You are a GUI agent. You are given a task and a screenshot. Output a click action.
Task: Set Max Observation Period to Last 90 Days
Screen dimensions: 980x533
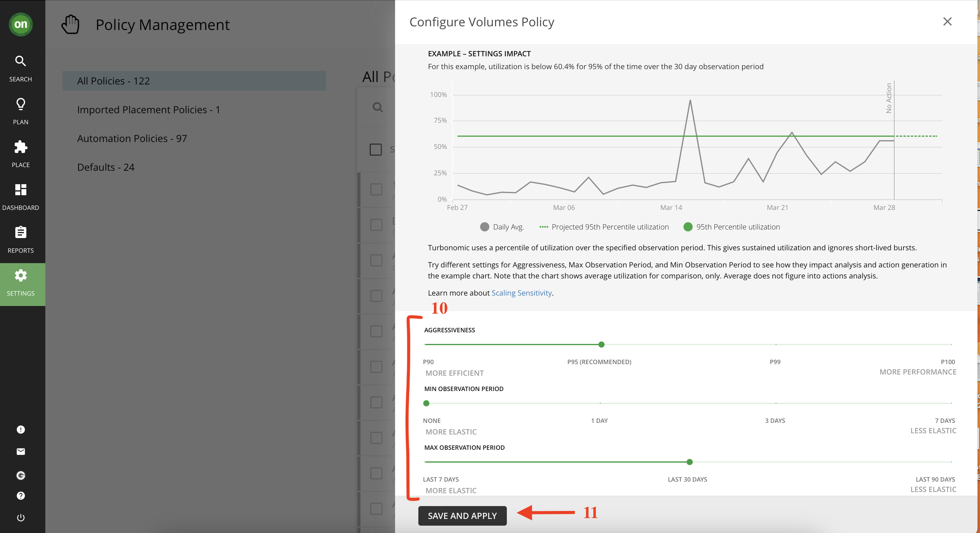coord(951,462)
